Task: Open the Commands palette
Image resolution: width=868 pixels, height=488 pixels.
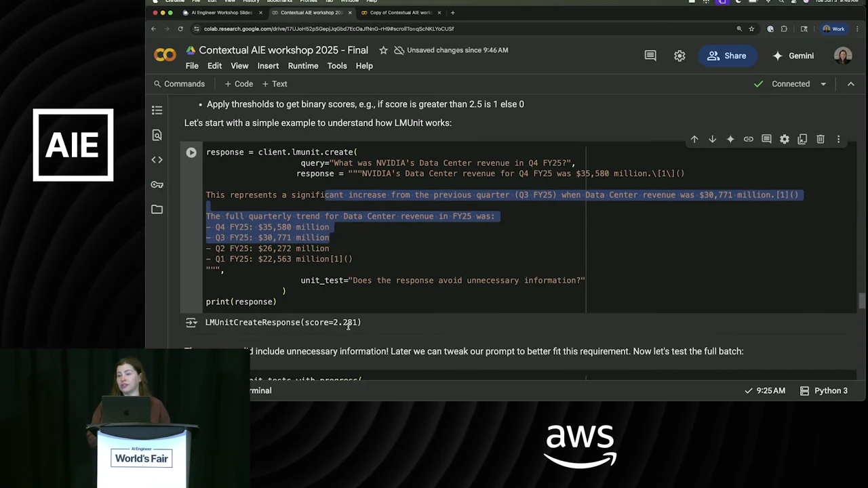Action: 179,84
